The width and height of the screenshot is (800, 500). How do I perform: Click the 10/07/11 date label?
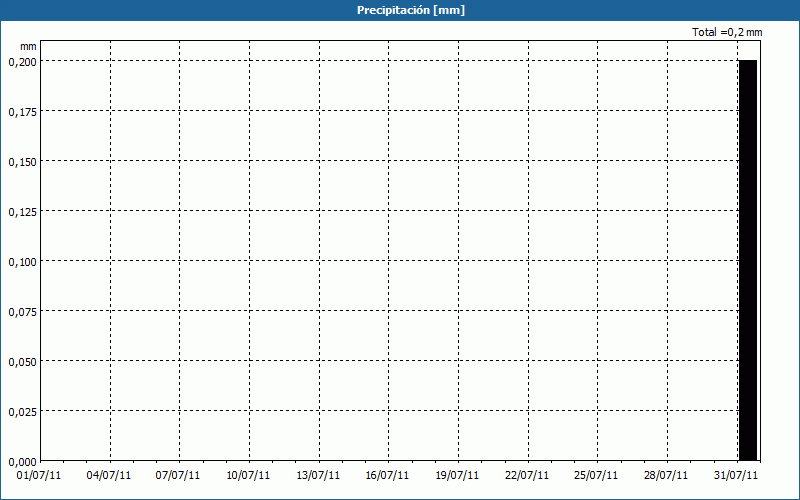[x=248, y=475]
